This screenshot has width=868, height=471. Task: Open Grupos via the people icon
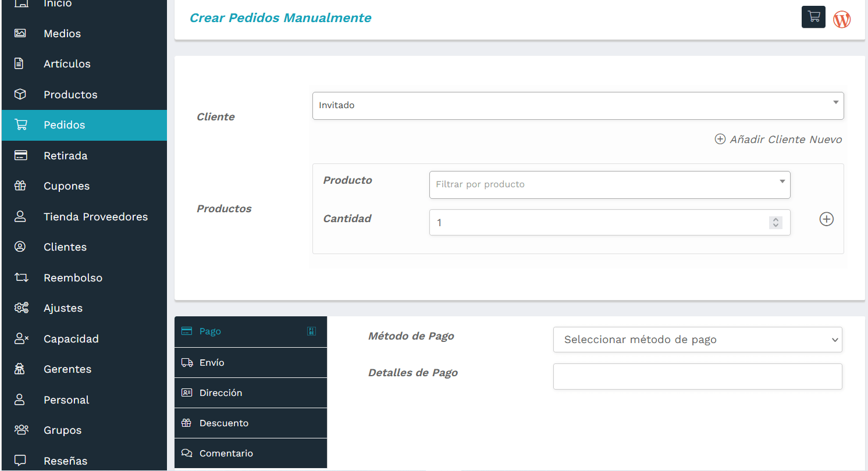21,430
